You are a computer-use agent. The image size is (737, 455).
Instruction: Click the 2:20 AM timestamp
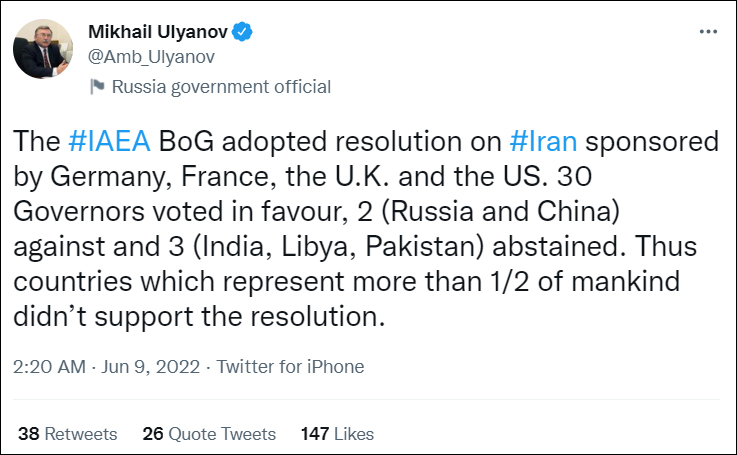tap(49, 367)
